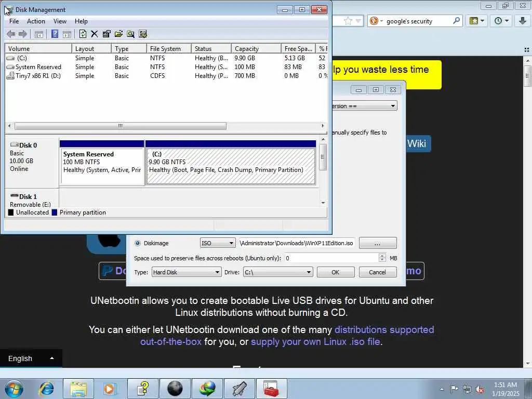Follow the 'distributions supported' link
Image resolution: width=532 pixels, height=399 pixels.
coord(384,330)
